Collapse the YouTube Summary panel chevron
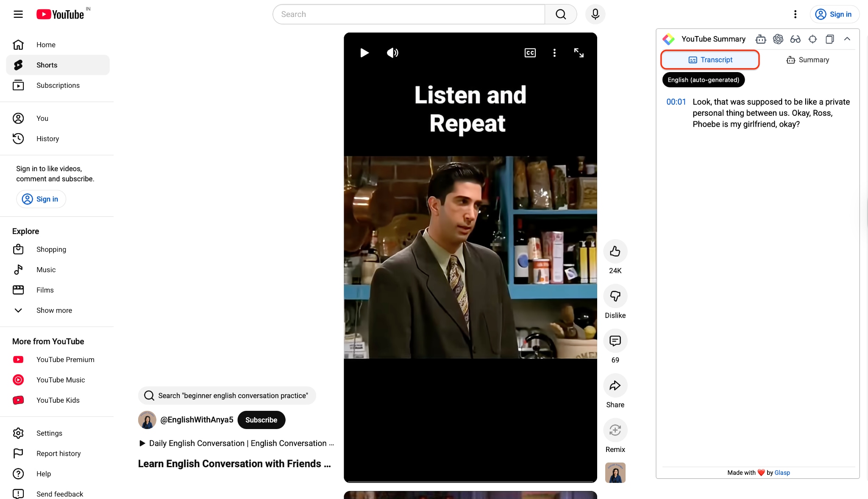The width and height of the screenshot is (868, 499). (847, 39)
